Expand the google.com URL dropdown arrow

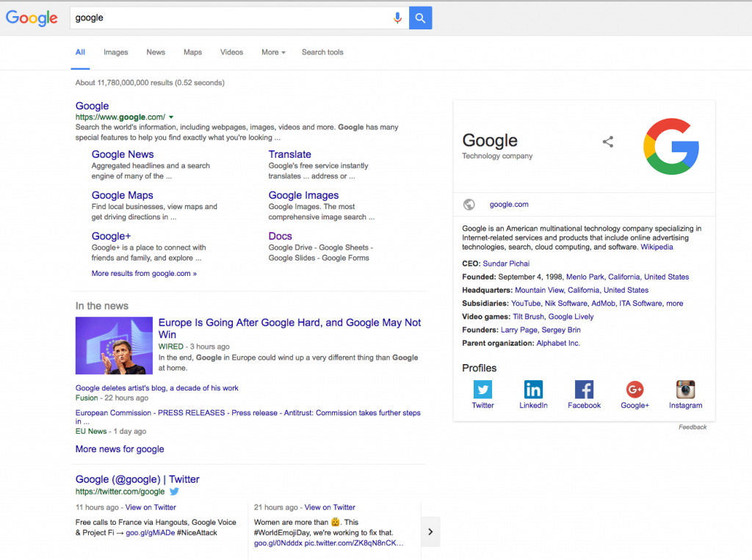[x=171, y=117]
